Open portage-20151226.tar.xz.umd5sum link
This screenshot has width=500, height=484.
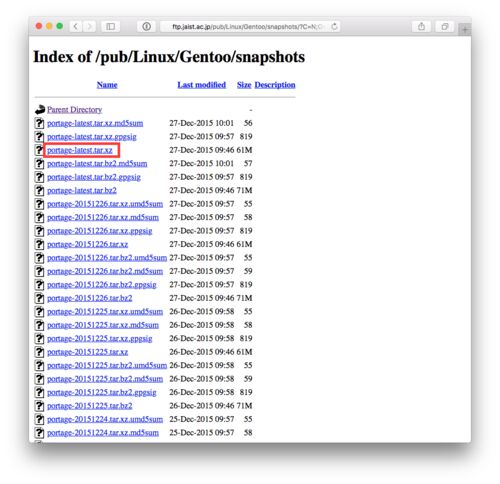click(x=105, y=204)
